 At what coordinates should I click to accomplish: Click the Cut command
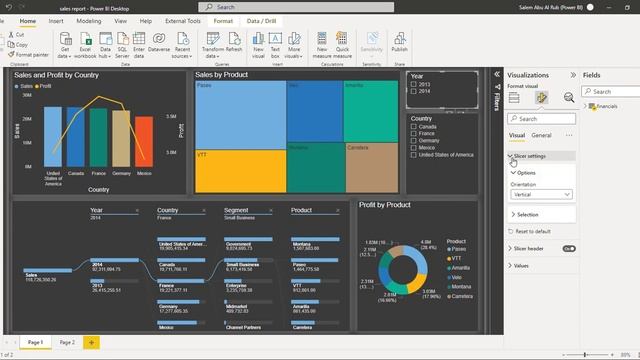[x=17, y=35]
